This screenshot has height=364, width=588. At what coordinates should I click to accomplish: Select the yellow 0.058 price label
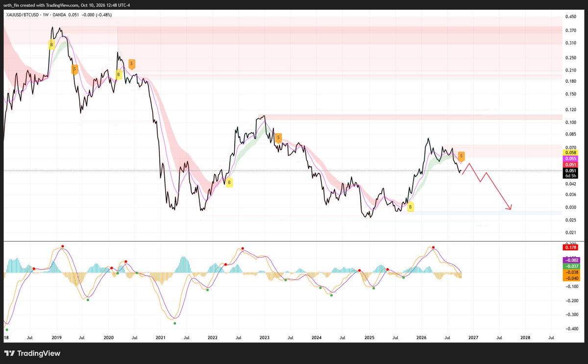[x=571, y=153]
